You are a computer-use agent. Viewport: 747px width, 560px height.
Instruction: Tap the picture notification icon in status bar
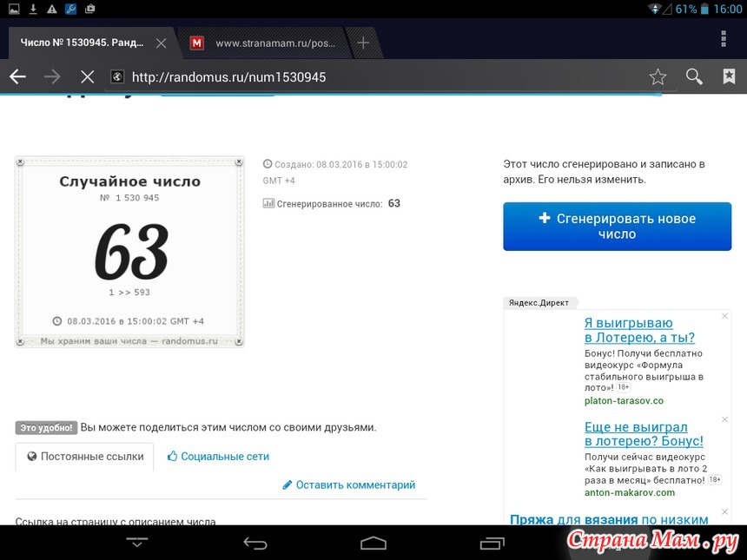coord(14,9)
